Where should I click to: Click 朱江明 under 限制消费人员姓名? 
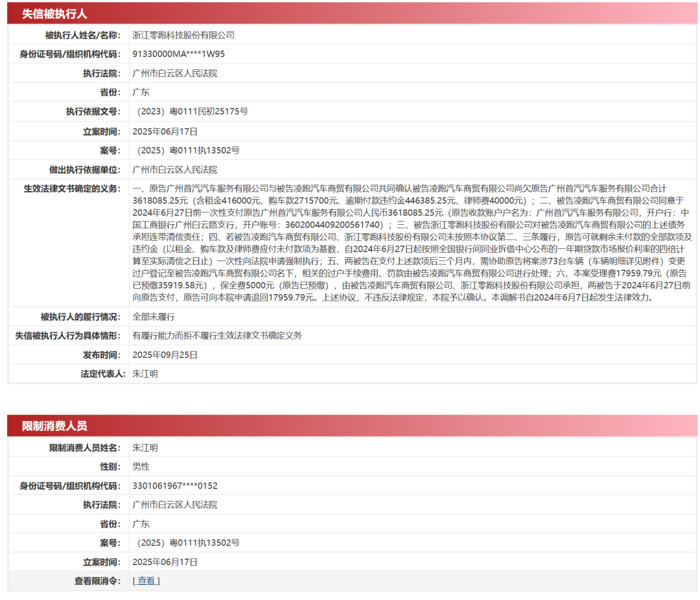[146, 447]
